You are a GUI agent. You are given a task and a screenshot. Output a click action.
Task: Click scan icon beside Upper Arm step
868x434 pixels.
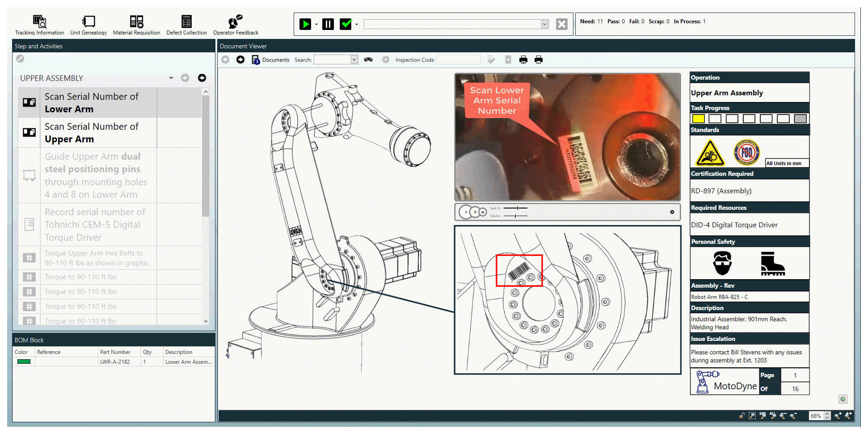click(x=29, y=132)
